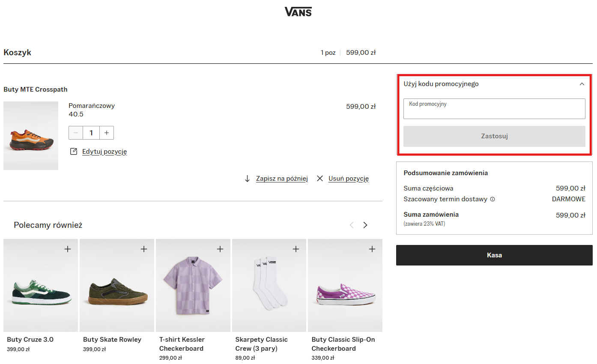Viewport: 597px width, 364px height.
Task: Proceed with the Kasa button
Action: coord(494,255)
